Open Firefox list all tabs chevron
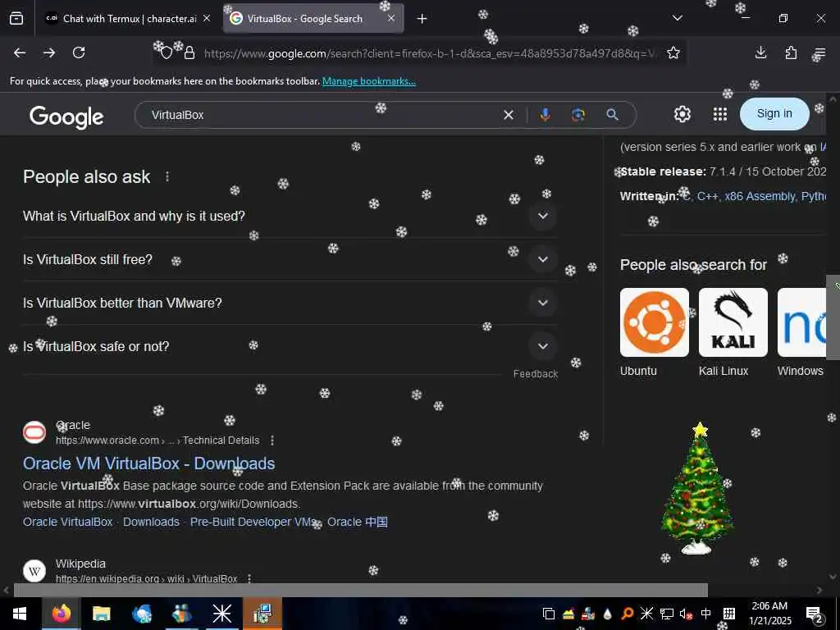Viewport: 840px width, 630px height. 677,18
